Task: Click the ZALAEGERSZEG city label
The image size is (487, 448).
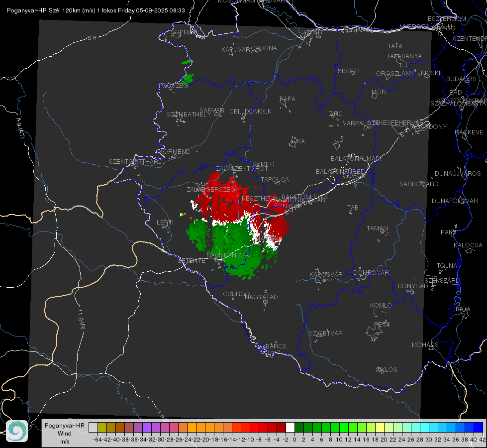Action: coord(210,189)
